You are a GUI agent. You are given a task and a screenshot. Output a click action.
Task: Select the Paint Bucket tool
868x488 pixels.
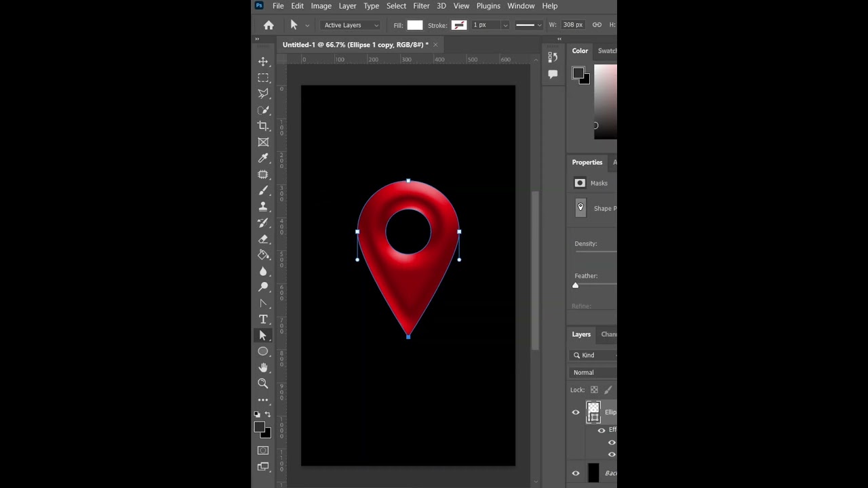pyautogui.click(x=263, y=255)
